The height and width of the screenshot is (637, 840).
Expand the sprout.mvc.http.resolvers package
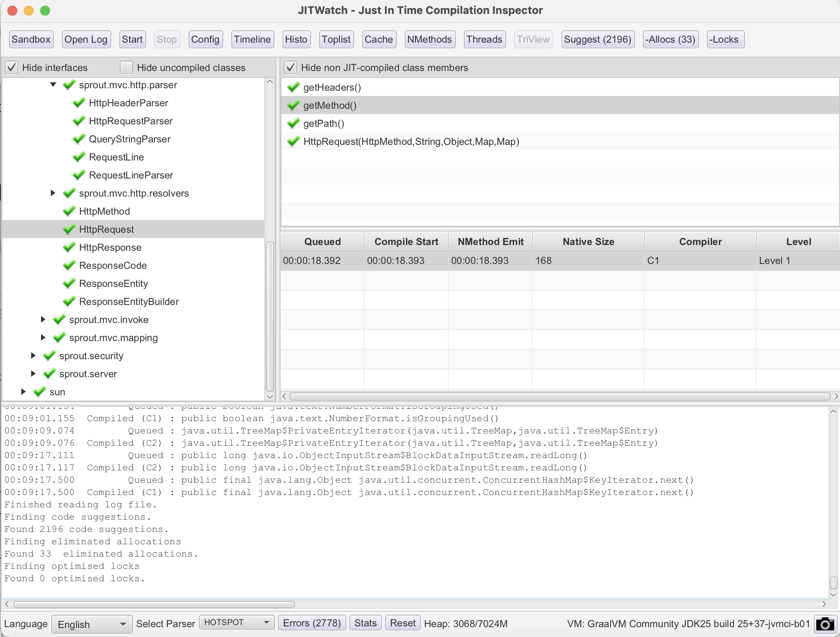click(x=53, y=193)
